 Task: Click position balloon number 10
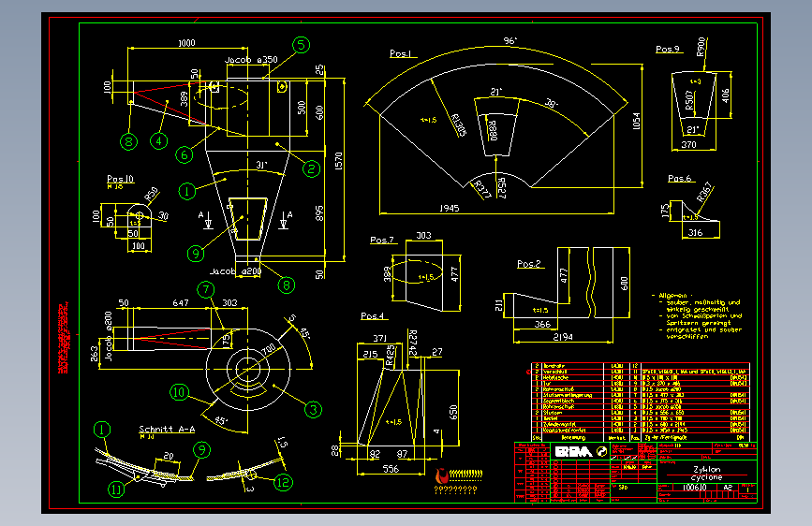(179, 392)
